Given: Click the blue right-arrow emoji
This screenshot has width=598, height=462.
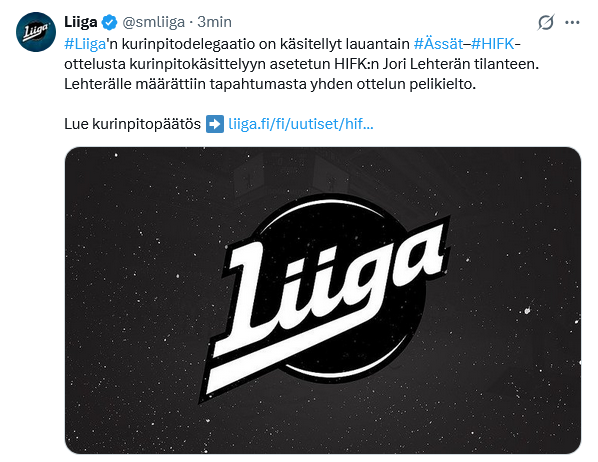Looking at the screenshot, I should [x=215, y=124].
